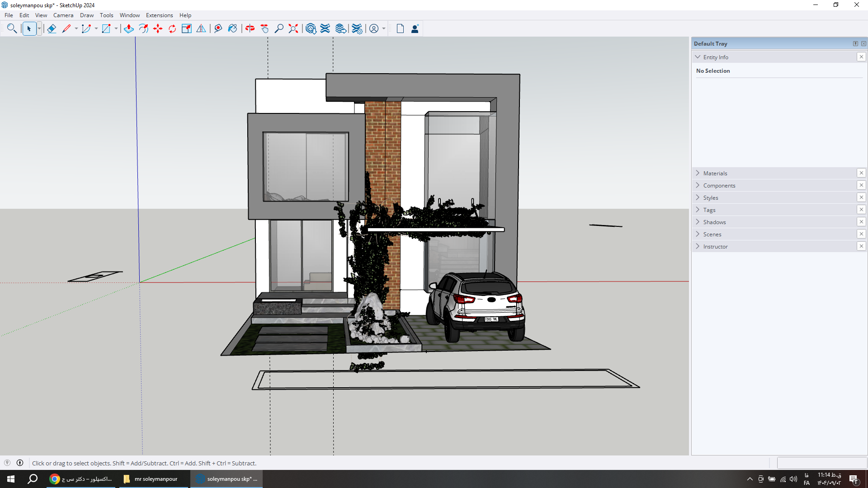The width and height of the screenshot is (868, 488).
Task: Choose the Move tool
Action: click(x=158, y=28)
